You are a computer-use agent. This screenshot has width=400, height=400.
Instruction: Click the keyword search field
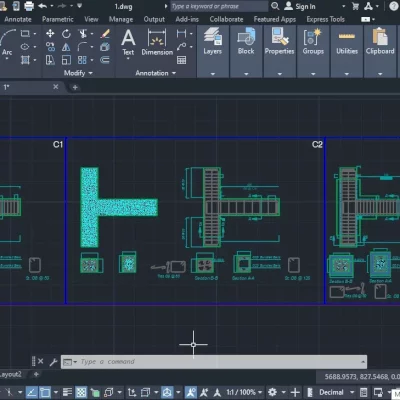(x=219, y=6)
